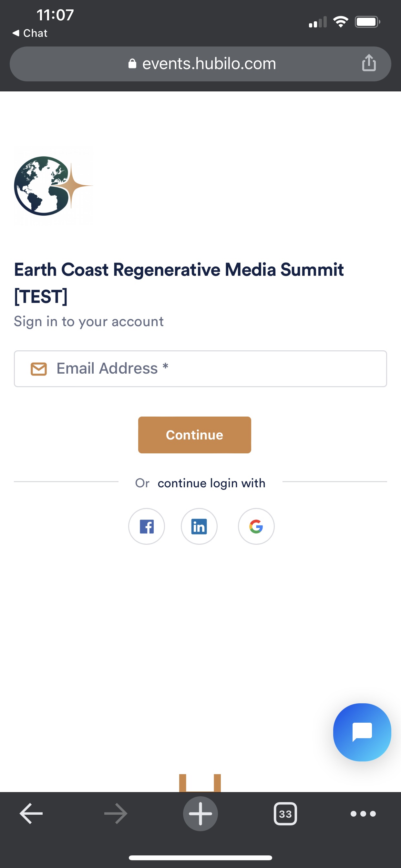The width and height of the screenshot is (401, 868).
Task: Log in with Google icon
Action: [256, 526]
